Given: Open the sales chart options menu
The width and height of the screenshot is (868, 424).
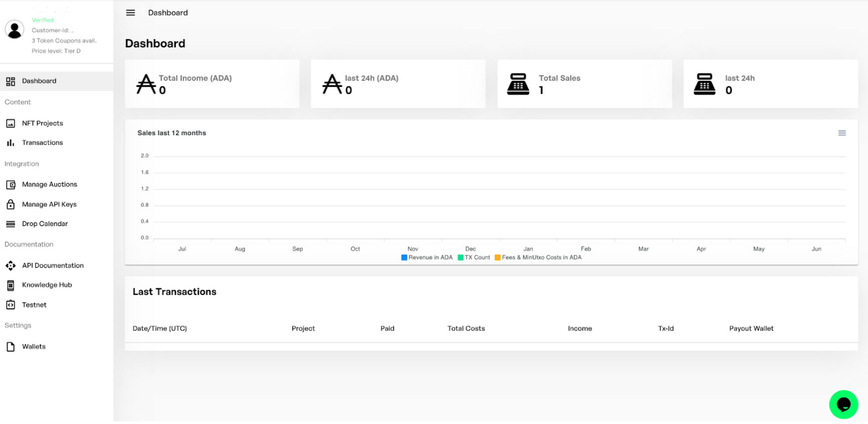Looking at the screenshot, I should 842,133.
